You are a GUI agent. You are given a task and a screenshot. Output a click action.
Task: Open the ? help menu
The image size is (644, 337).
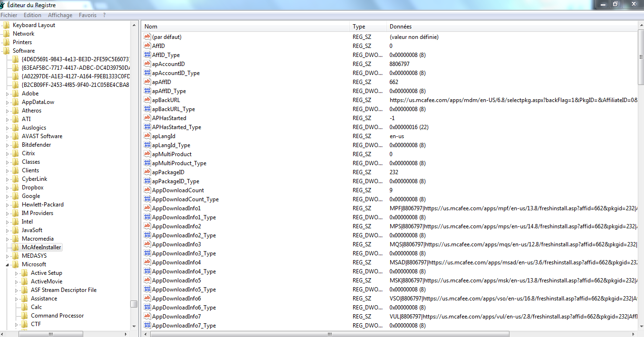coord(105,15)
